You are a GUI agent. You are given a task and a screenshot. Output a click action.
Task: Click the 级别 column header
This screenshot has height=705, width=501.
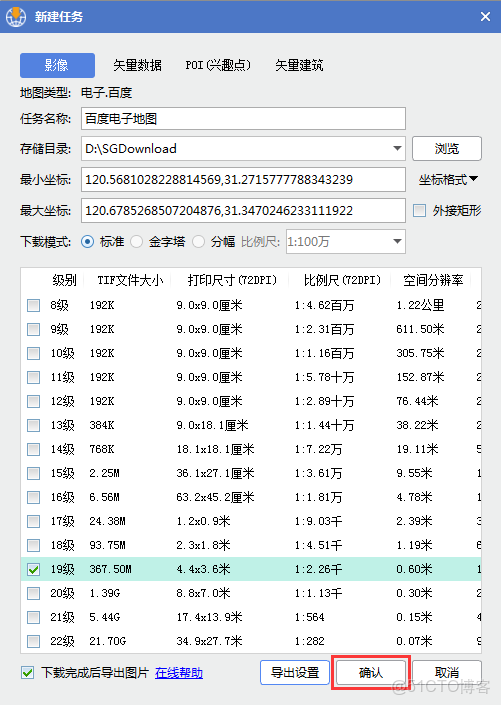tap(64, 281)
